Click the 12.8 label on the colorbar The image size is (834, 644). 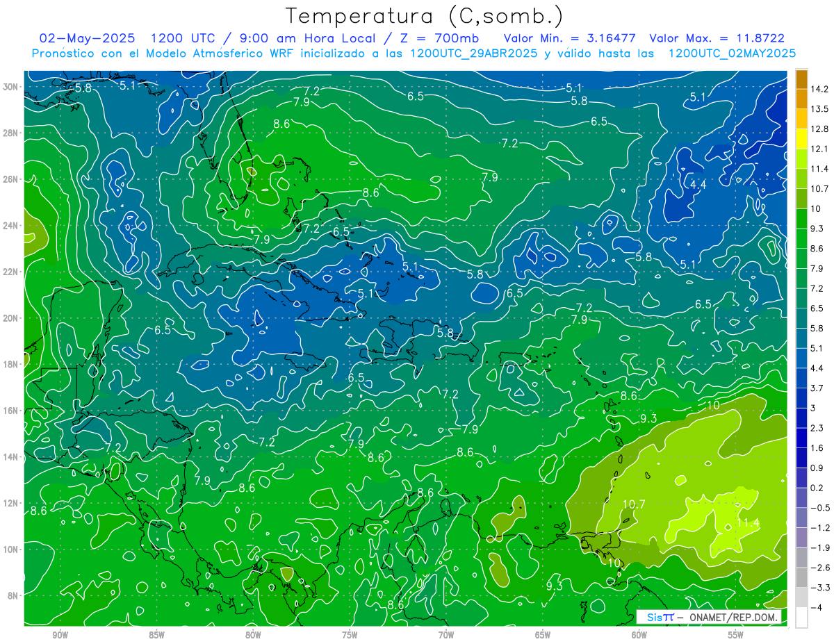coord(819,129)
